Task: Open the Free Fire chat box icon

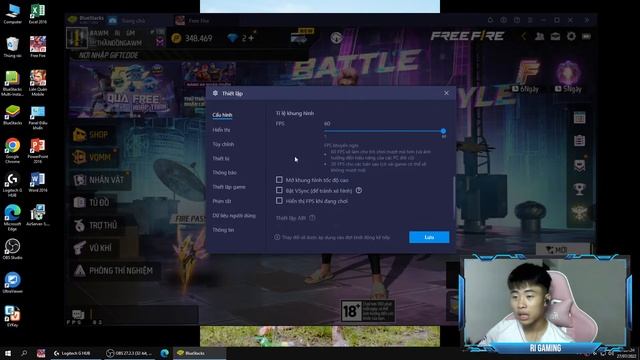Action: tap(78, 314)
